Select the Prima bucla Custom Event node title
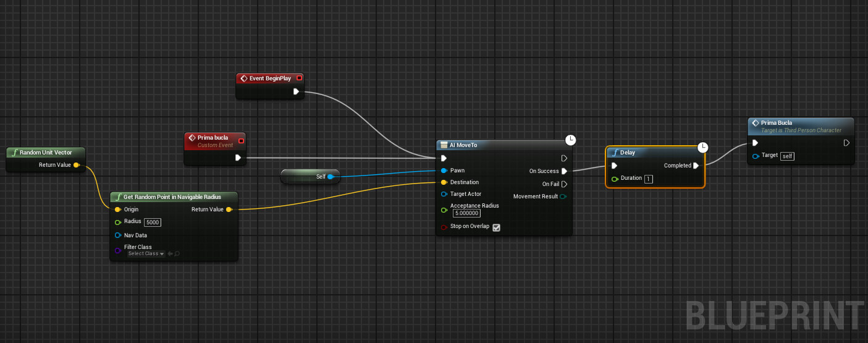 (x=213, y=137)
